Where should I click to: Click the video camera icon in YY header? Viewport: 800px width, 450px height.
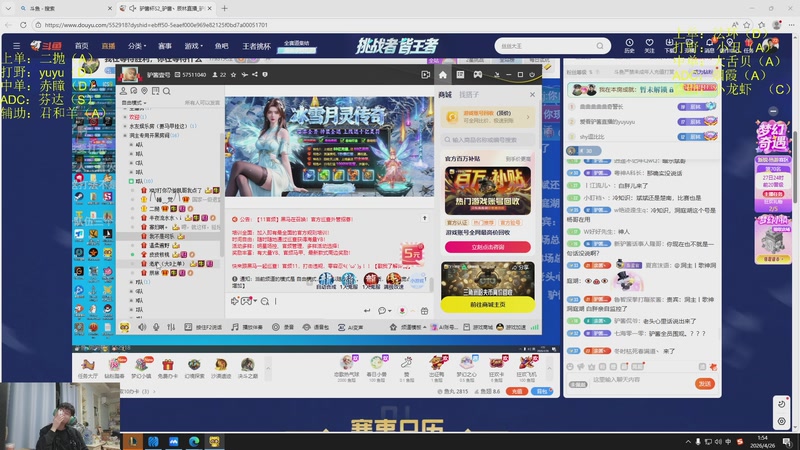coord(426,74)
